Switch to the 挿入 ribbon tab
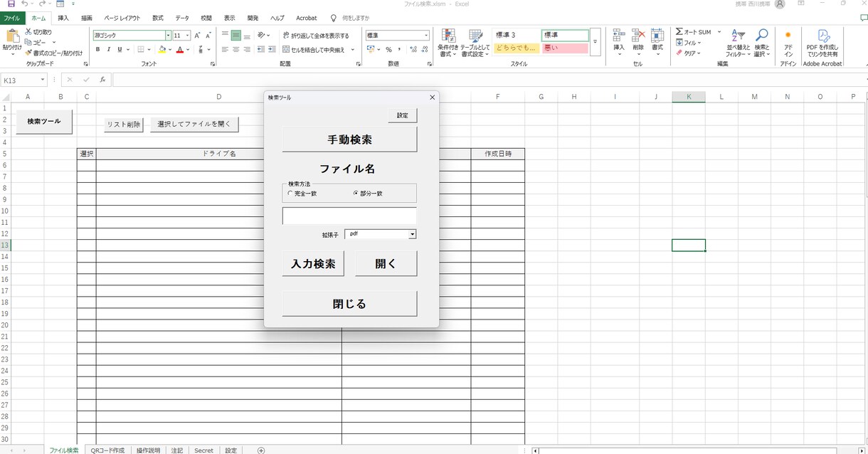Viewport: 868px width, 454px height. pos(63,18)
